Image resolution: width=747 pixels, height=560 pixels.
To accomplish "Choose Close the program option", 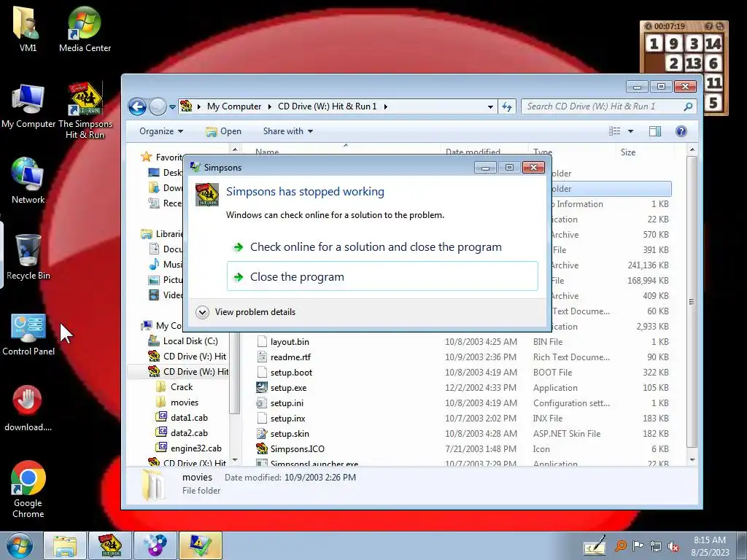I will click(382, 276).
